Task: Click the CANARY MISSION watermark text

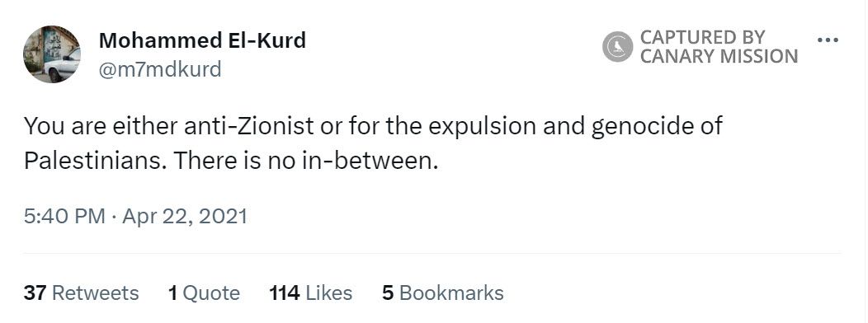Action: point(719,56)
